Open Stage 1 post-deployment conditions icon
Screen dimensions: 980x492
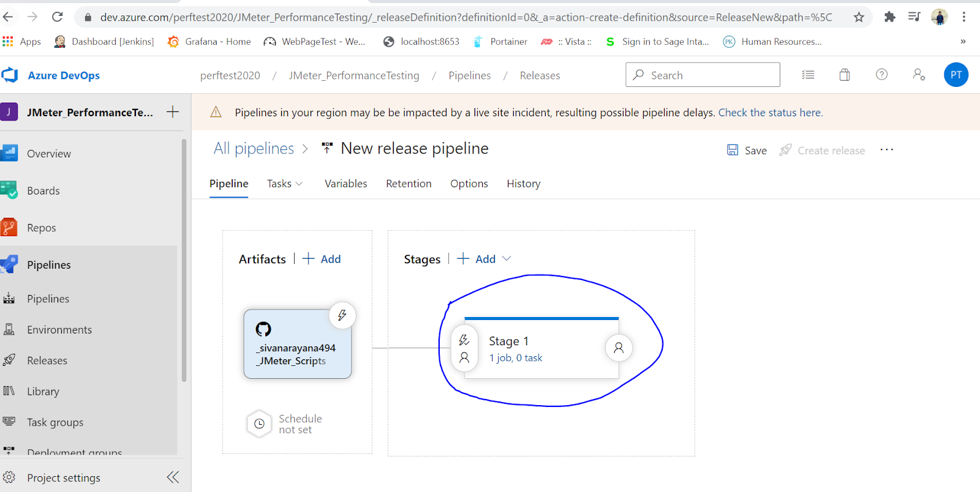coord(619,348)
